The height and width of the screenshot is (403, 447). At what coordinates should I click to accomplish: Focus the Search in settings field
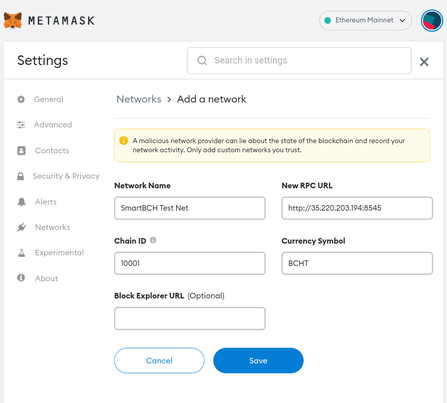(299, 60)
